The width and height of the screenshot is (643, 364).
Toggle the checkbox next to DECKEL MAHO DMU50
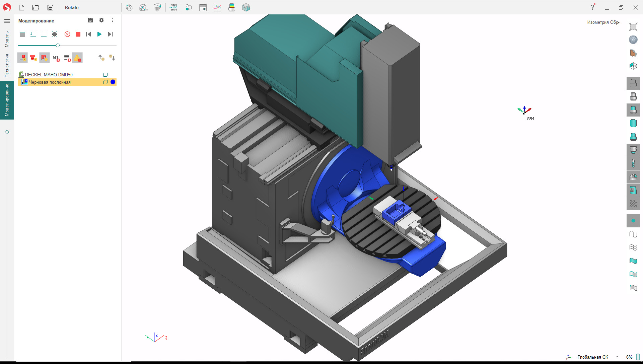[x=105, y=75]
